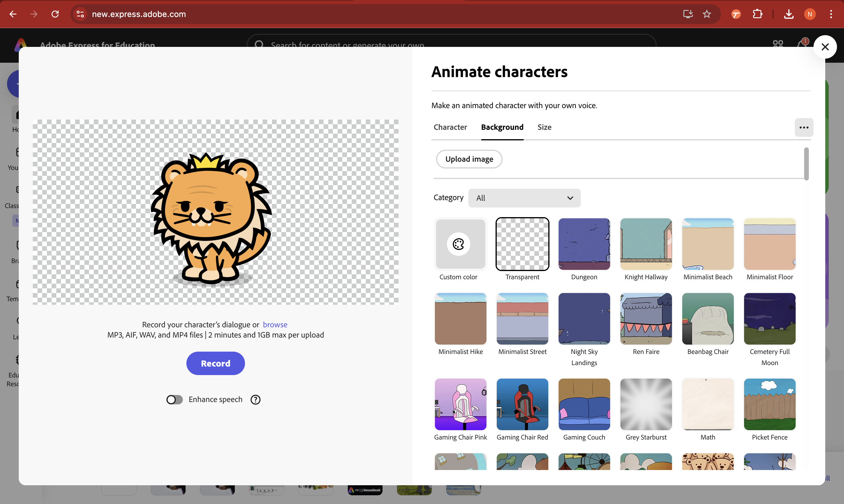Choose the Ren Faire background
844x504 pixels.
tap(646, 319)
